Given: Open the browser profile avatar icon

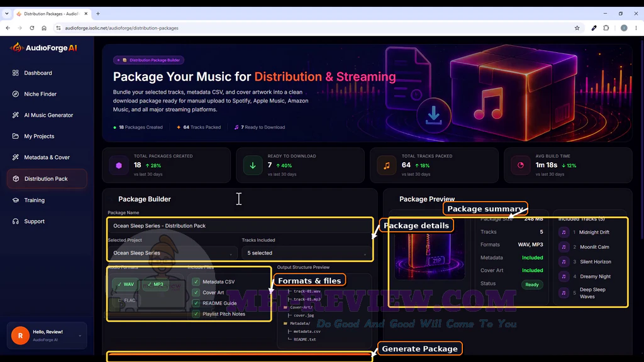Looking at the screenshot, I should click(x=624, y=28).
